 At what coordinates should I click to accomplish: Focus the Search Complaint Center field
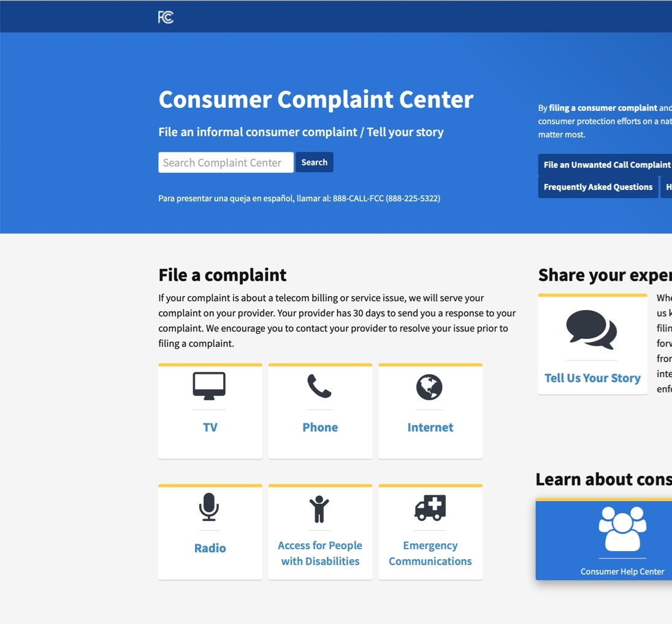(226, 162)
